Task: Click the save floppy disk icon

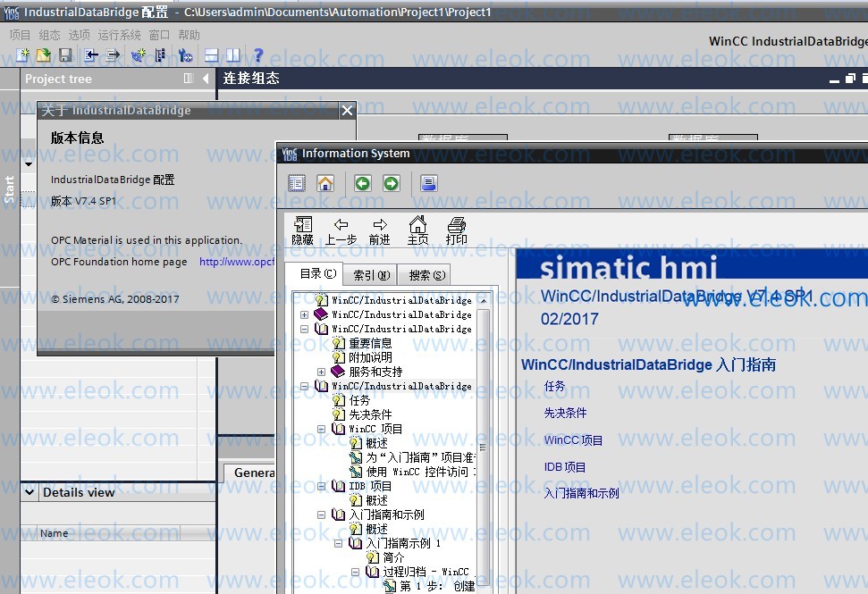Action: pyautogui.click(x=65, y=54)
